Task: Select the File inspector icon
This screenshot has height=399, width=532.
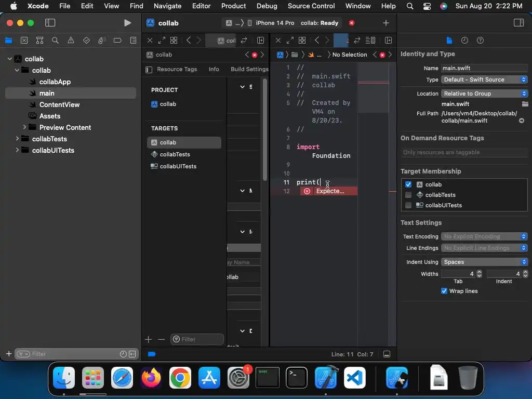Action: [x=449, y=41]
